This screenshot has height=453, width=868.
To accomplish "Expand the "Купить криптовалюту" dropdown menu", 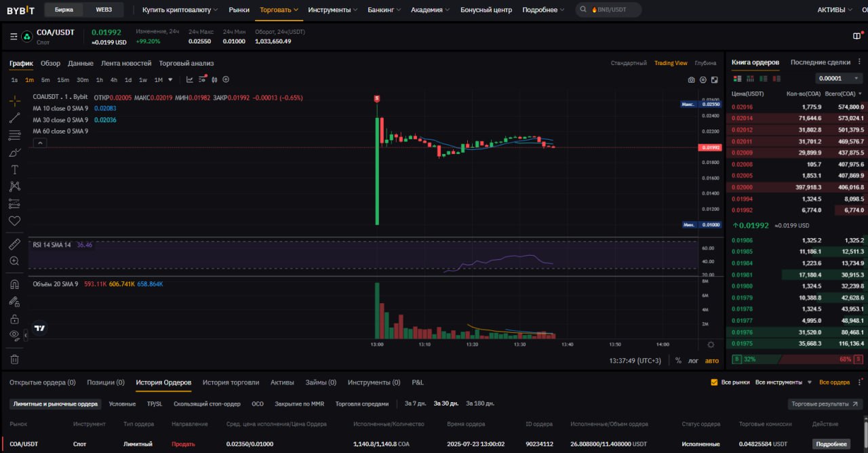I will coord(180,10).
